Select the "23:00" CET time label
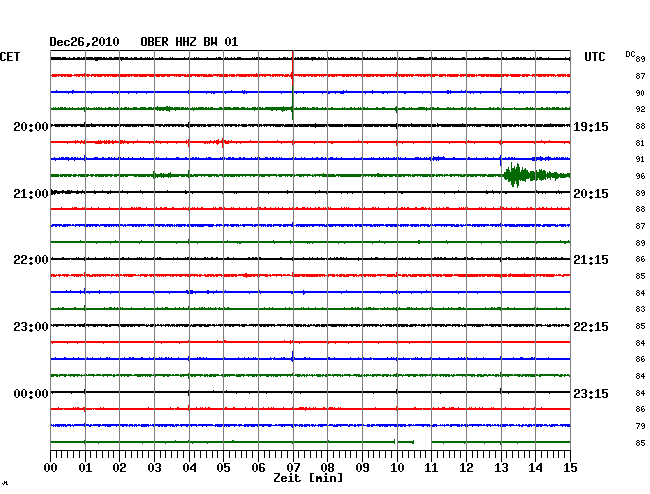 [31, 327]
